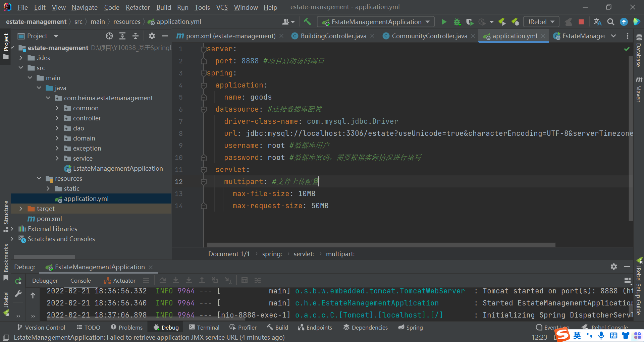Open the JRebel dropdown

point(541,22)
